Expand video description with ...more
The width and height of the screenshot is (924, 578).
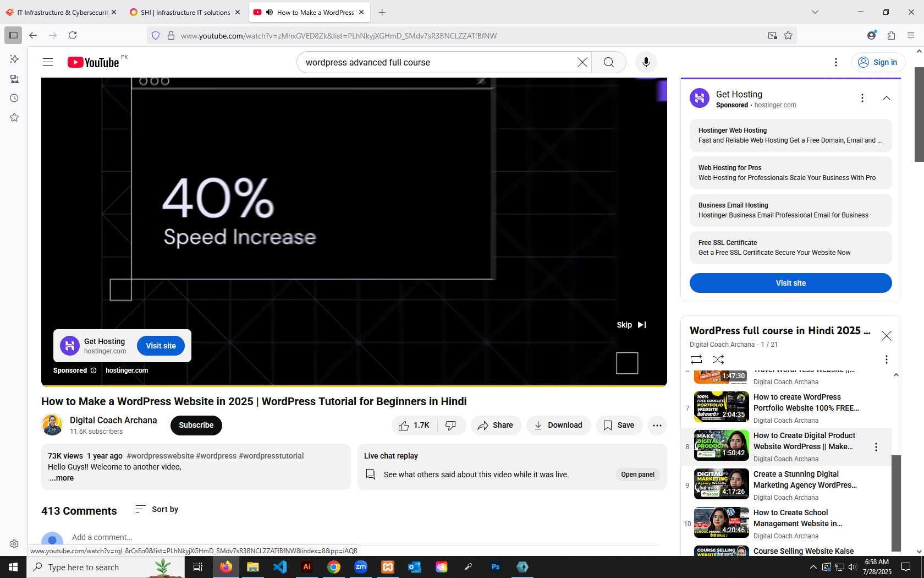pos(62,478)
